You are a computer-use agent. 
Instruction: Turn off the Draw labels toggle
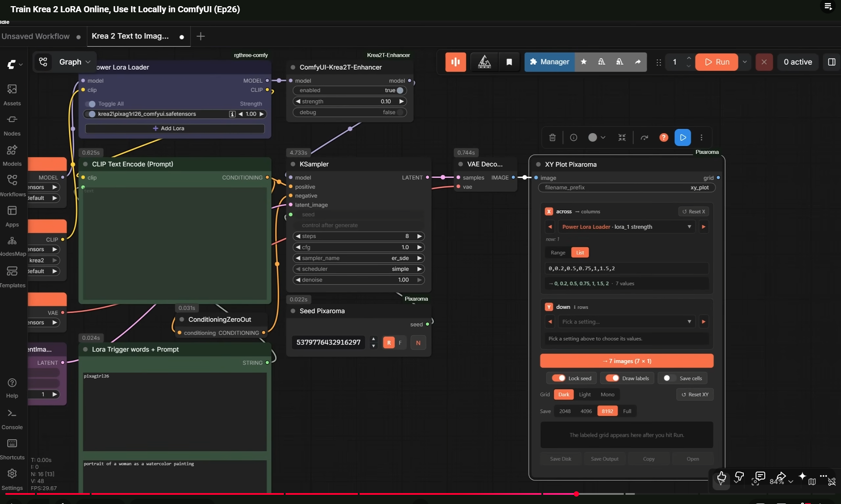pos(612,378)
